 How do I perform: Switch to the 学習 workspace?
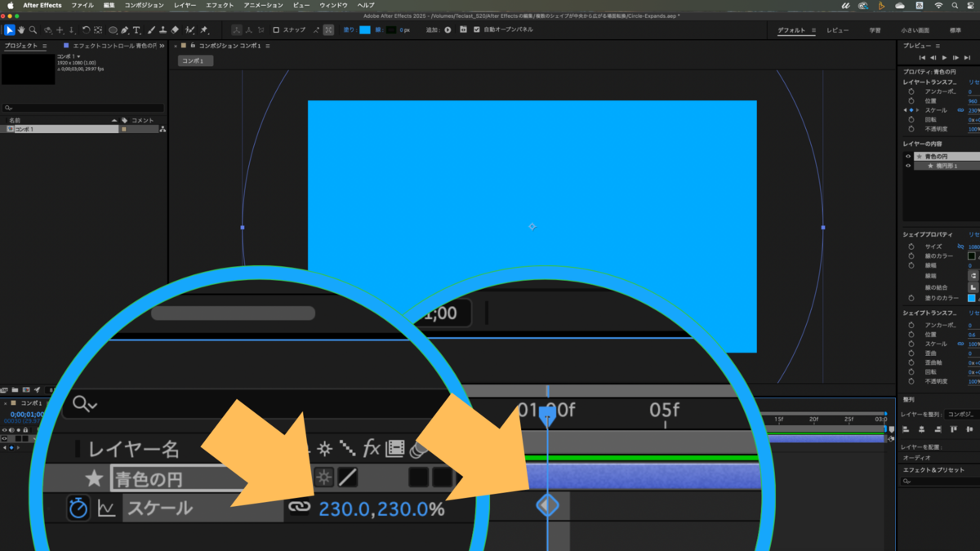pyautogui.click(x=875, y=30)
